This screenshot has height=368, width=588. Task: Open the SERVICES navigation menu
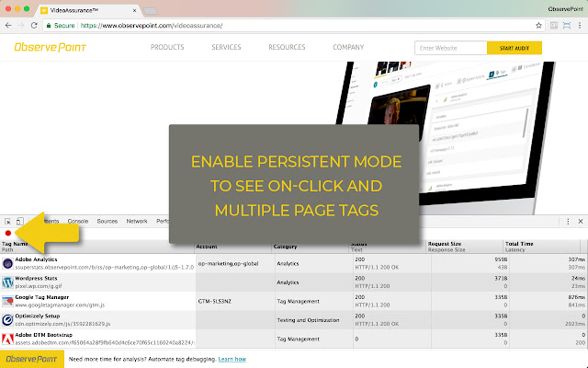pyautogui.click(x=226, y=47)
